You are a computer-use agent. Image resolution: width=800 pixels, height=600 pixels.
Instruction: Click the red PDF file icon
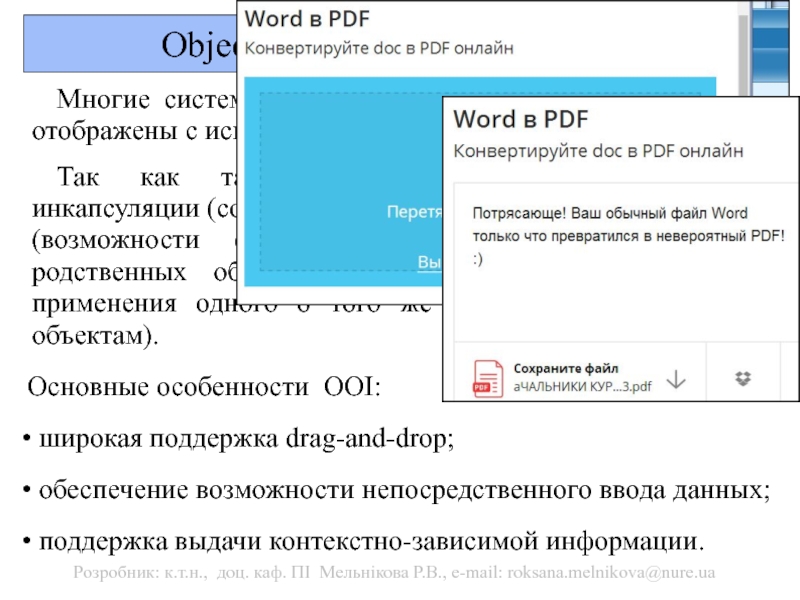coord(488,379)
